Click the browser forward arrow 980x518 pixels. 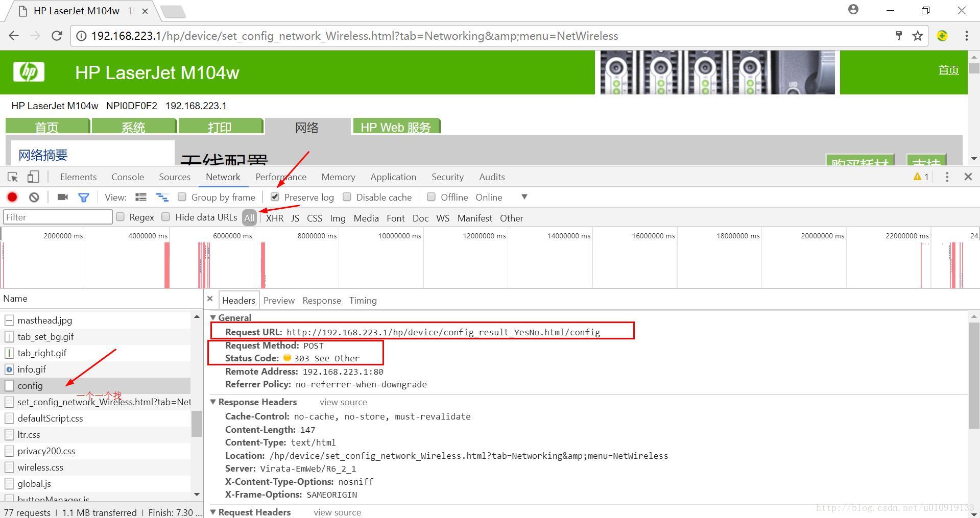(35, 36)
